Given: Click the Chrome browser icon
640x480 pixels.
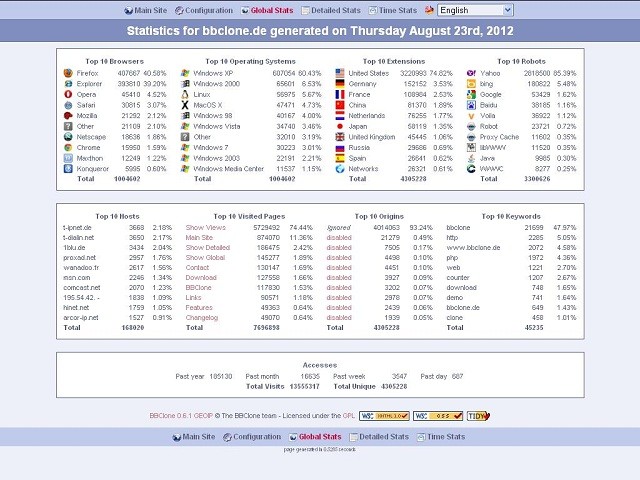Looking at the screenshot, I should coord(68,147).
